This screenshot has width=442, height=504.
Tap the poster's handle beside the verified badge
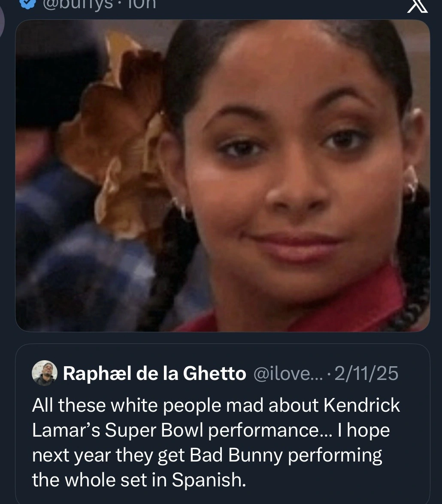(x=78, y=4)
